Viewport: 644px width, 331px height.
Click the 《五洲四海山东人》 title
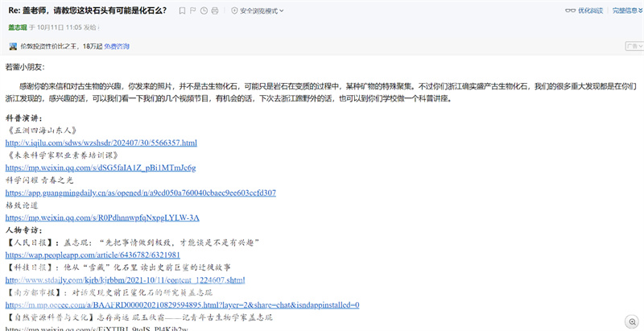click(x=43, y=130)
